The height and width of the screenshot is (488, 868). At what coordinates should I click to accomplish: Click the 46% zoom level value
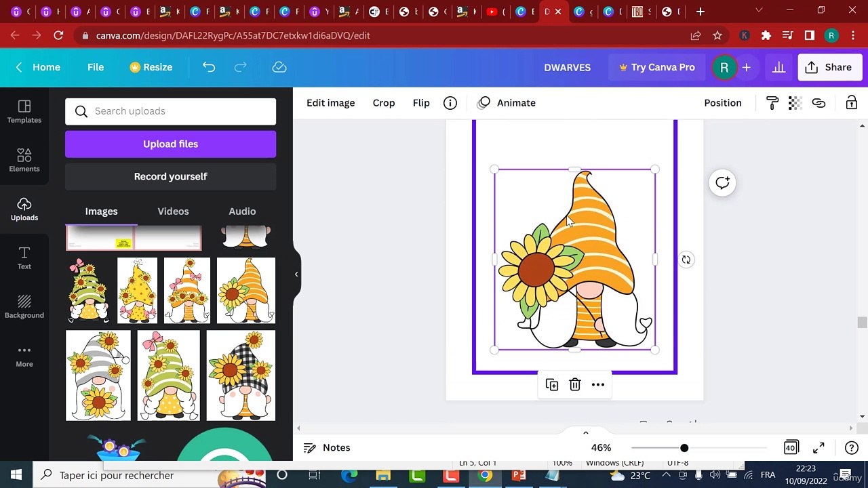pyautogui.click(x=601, y=448)
